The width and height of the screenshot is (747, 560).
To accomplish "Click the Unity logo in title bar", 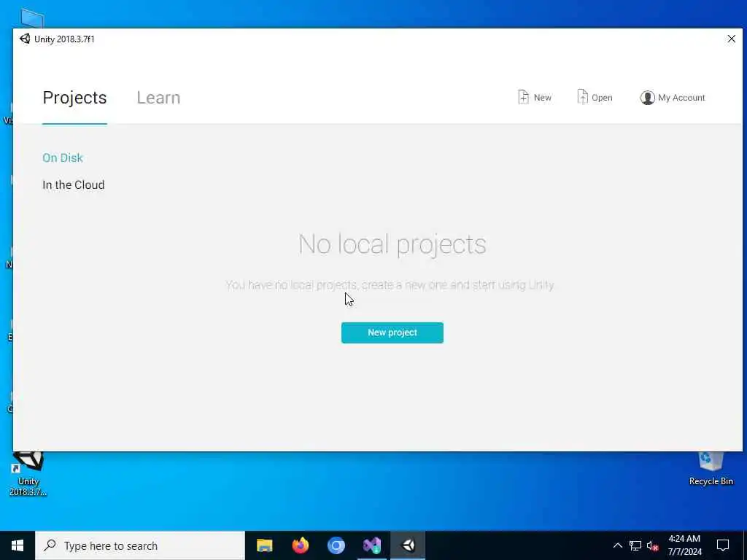I will pos(25,39).
